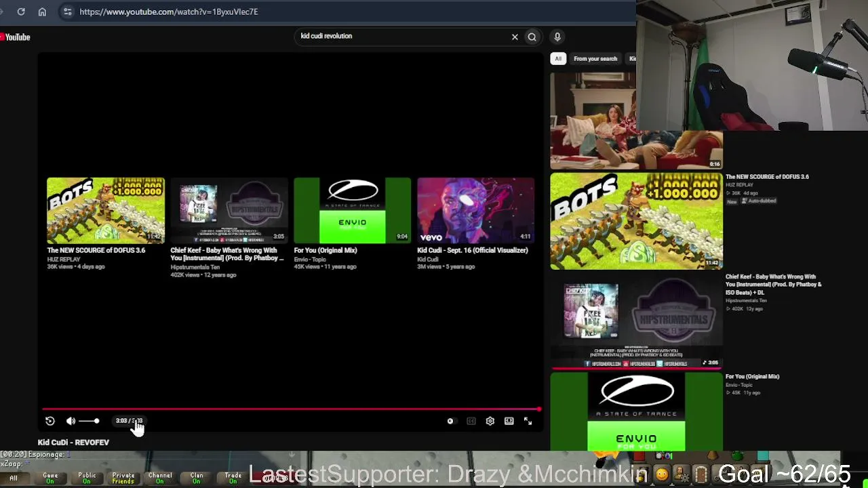Click the game logout door icon
The width and height of the screenshot is (868, 488).
tap(701, 475)
